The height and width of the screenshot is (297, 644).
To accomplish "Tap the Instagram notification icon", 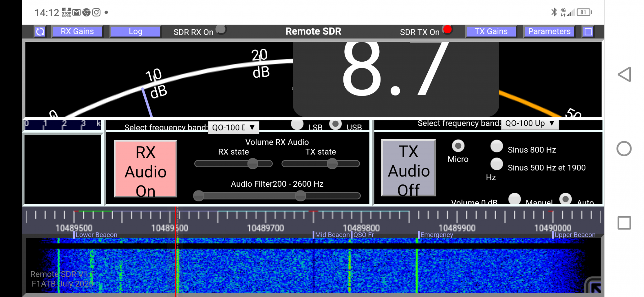I will point(96,13).
